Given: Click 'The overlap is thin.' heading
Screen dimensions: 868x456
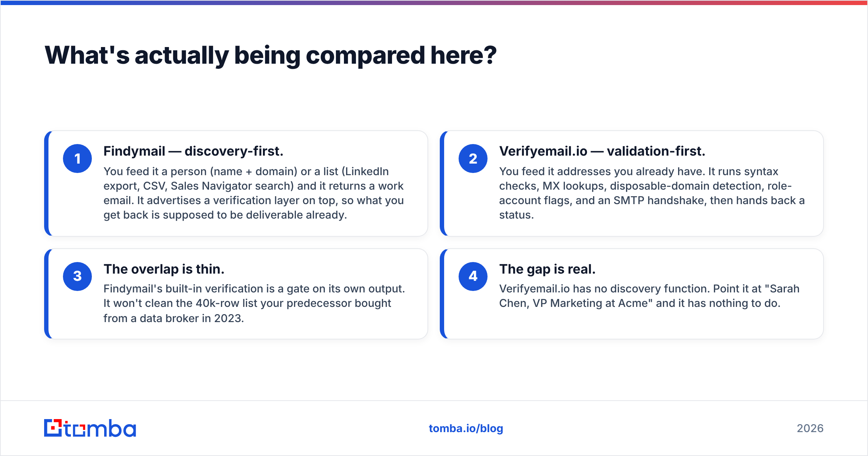Looking at the screenshot, I should point(164,269).
